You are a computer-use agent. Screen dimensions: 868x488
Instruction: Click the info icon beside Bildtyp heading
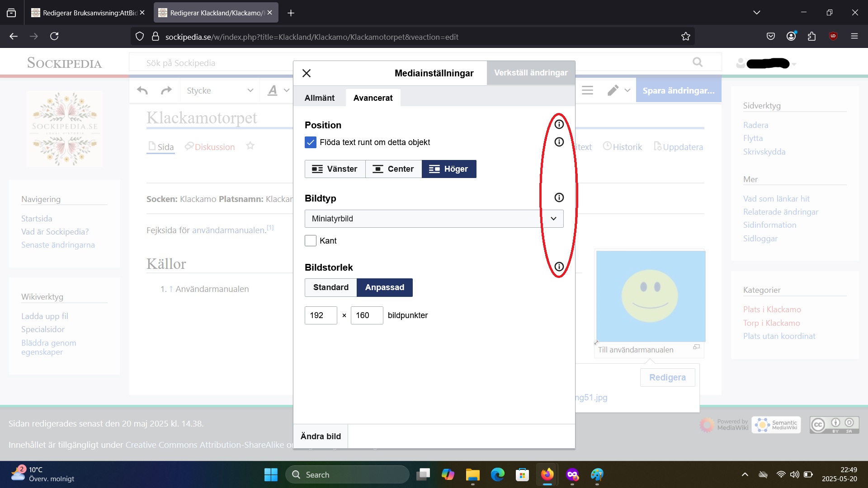[x=559, y=197]
